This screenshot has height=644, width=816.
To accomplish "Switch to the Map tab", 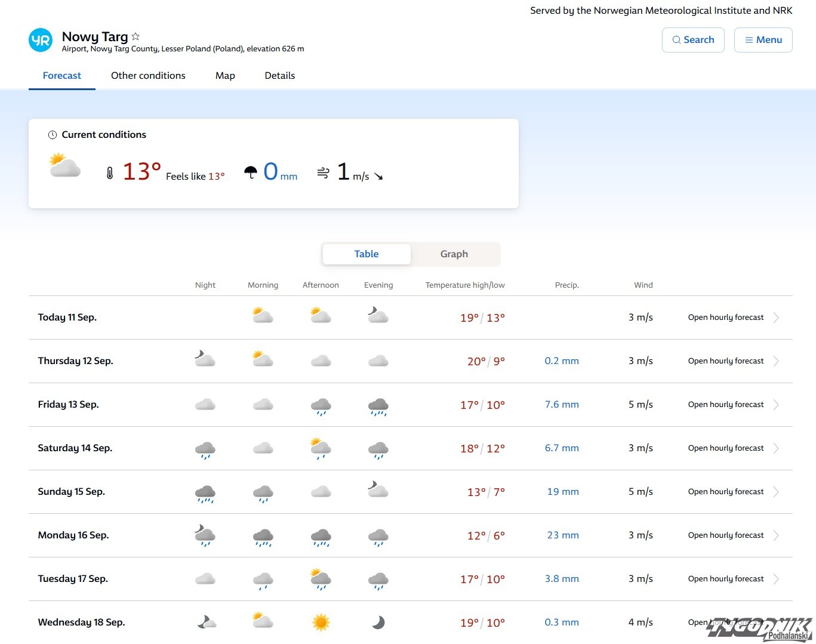I will 225,76.
